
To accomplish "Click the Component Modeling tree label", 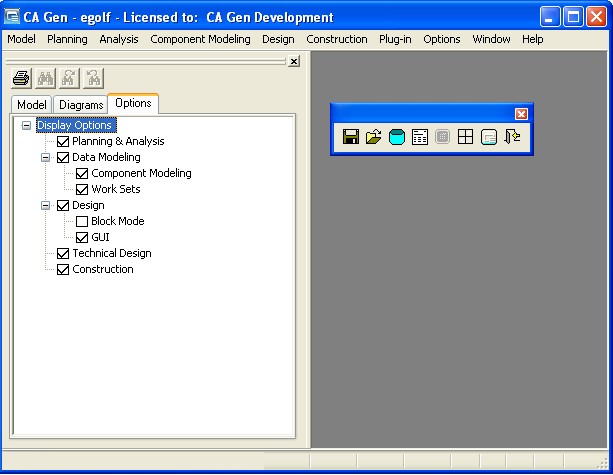I will [142, 173].
